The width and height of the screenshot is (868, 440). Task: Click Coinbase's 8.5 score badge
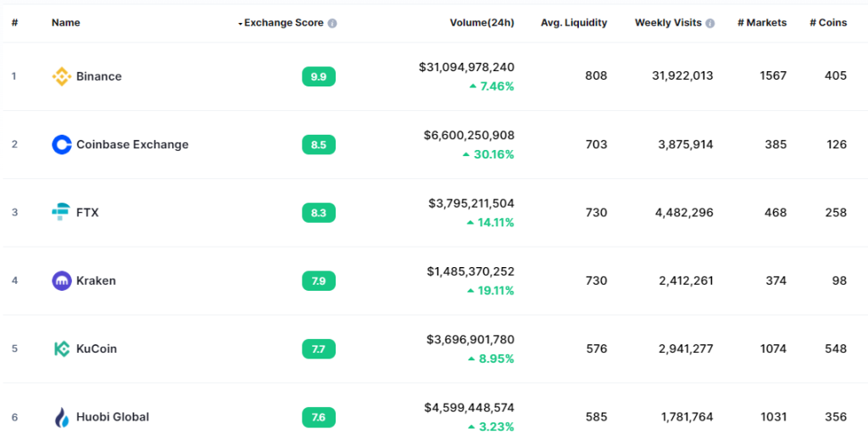tap(319, 144)
